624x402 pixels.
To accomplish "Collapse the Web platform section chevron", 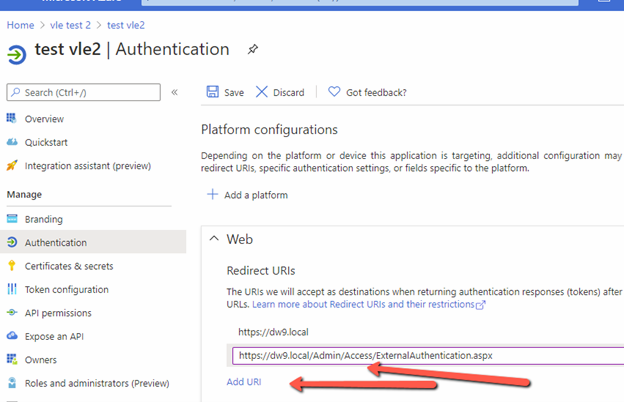I will click(x=213, y=240).
